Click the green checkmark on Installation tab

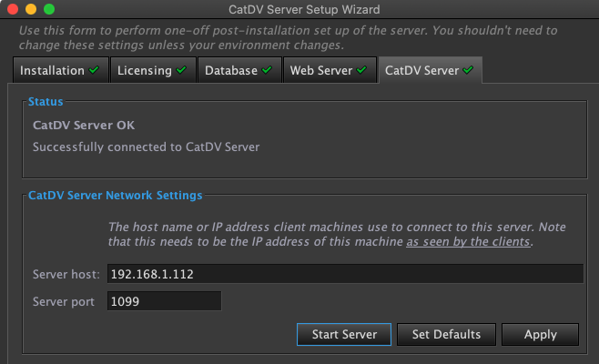94,70
